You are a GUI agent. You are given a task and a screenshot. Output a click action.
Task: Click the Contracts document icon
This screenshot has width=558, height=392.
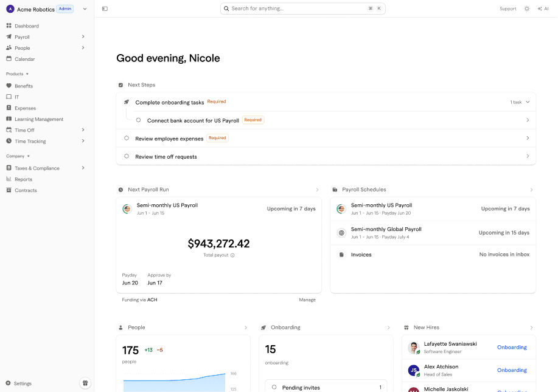click(x=9, y=190)
